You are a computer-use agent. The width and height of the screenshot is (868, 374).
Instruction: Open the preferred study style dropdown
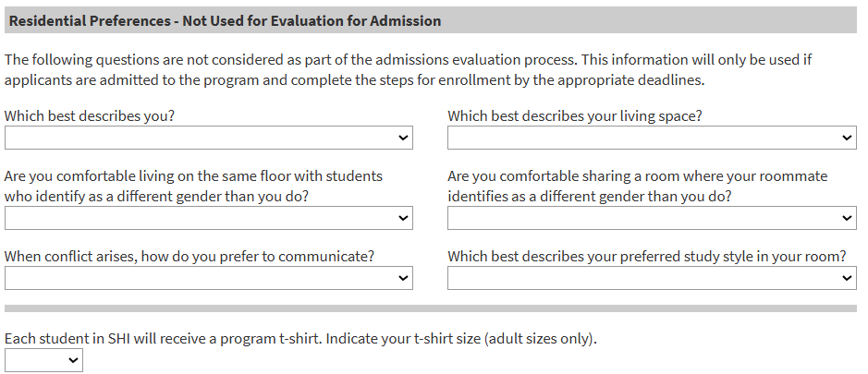[651, 278]
